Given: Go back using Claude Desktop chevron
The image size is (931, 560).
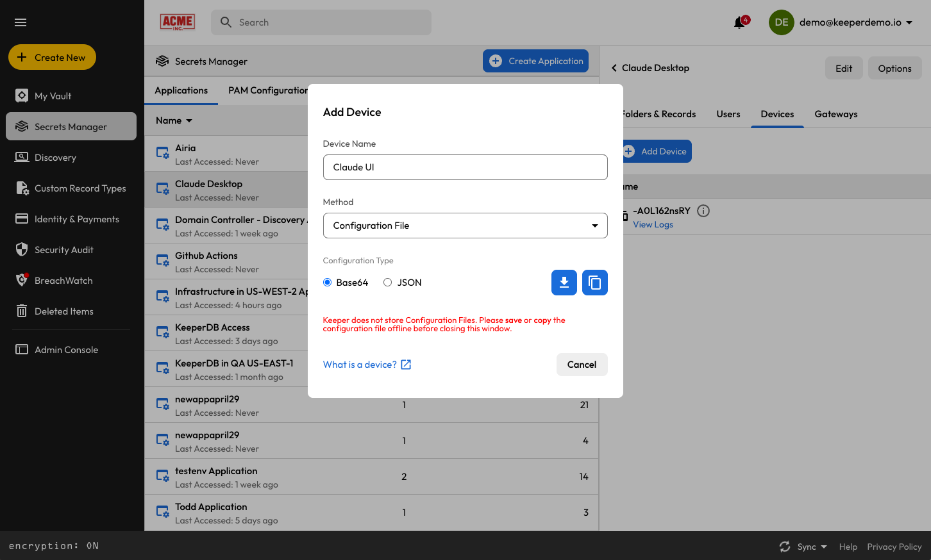Looking at the screenshot, I should (614, 68).
